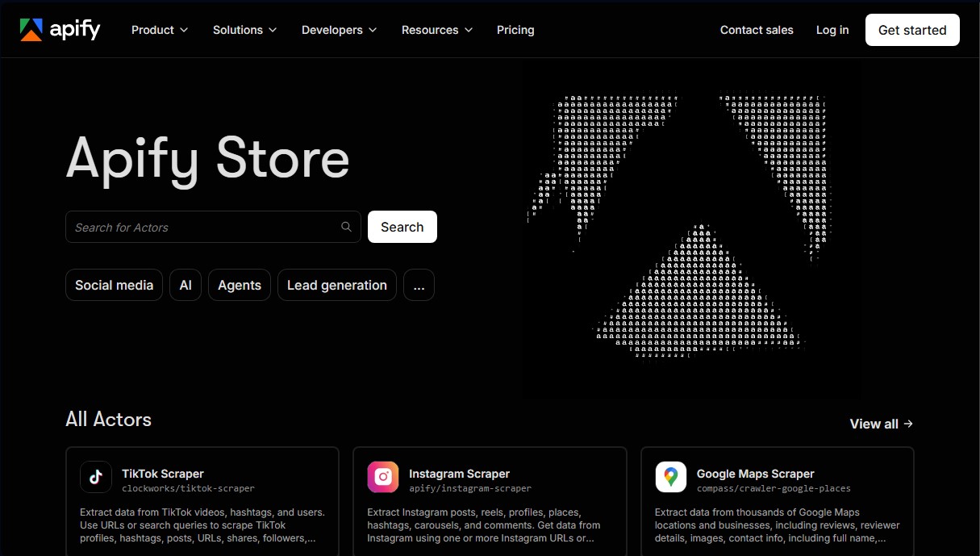Click the Log in link
This screenshot has width=980, height=556.
pos(832,30)
